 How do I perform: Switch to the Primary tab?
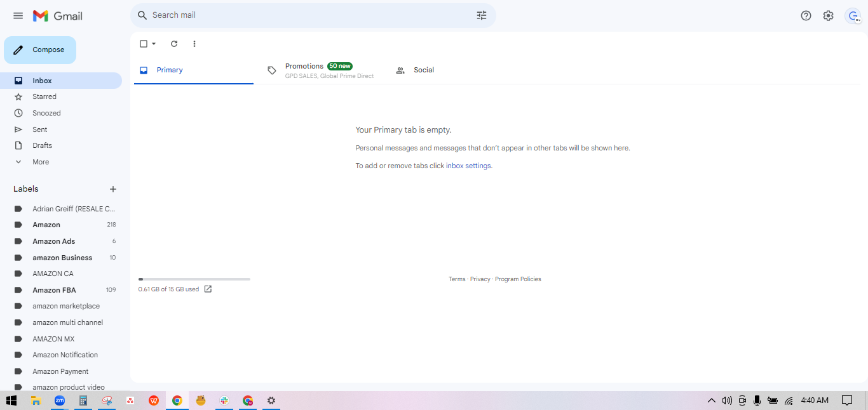(193, 70)
